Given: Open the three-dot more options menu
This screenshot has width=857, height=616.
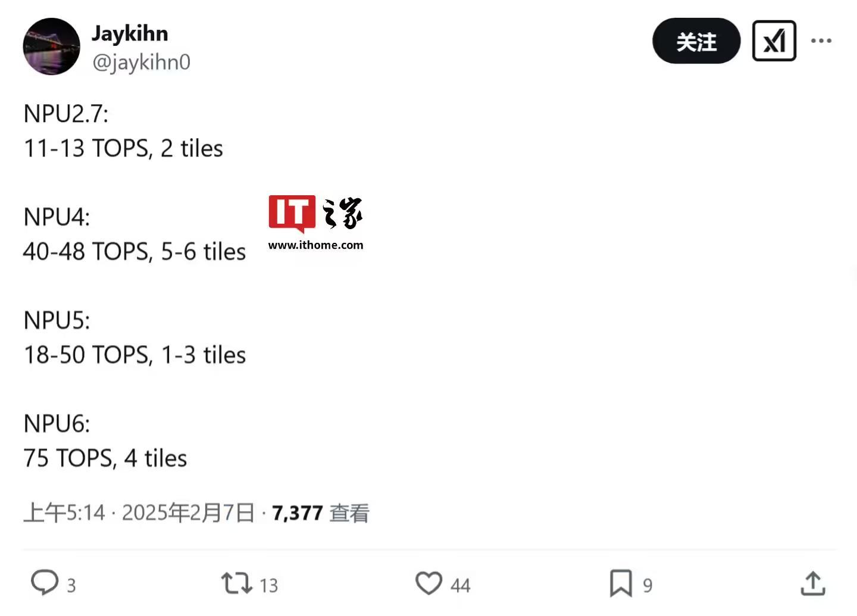Looking at the screenshot, I should (821, 41).
